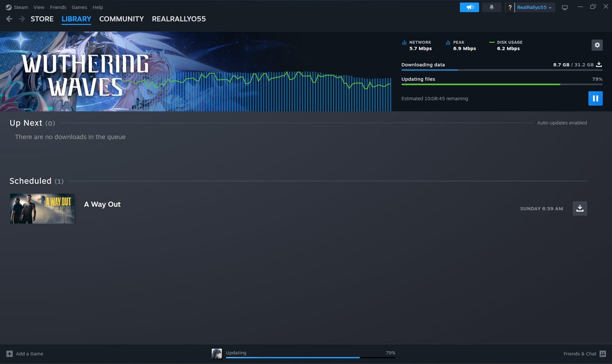Open notifications bell
This screenshot has height=364, width=612.
pos(492,7)
